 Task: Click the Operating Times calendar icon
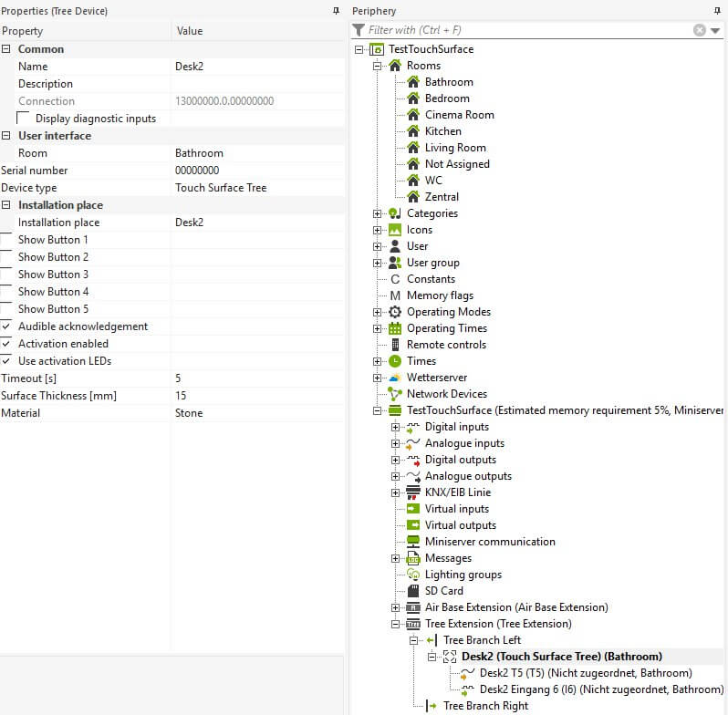pyautogui.click(x=395, y=328)
